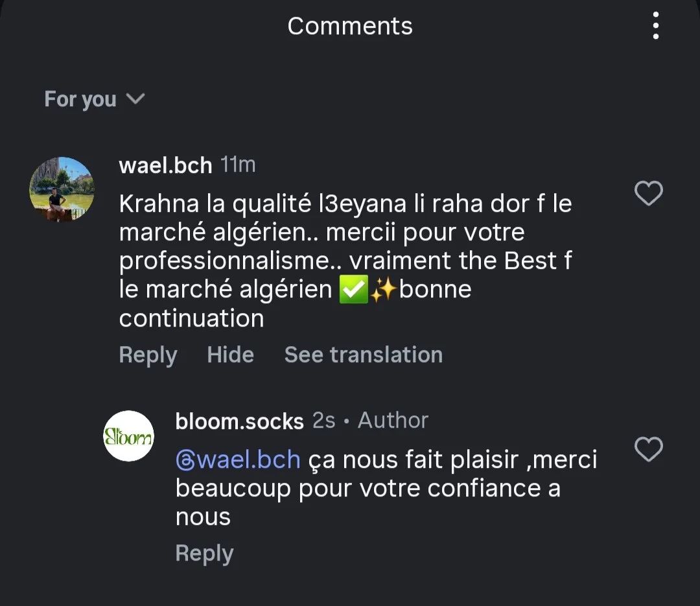Image resolution: width=700 pixels, height=606 pixels.
Task: Tap Reply under wael.bch's comment
Action: click(148, 355)
